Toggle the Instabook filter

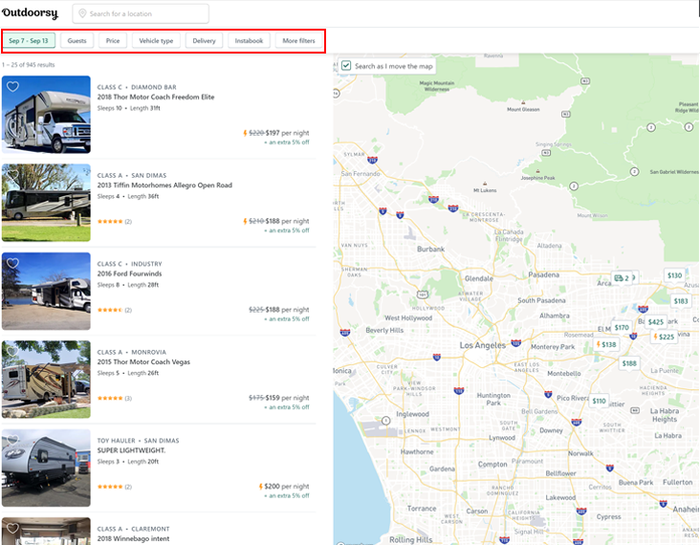[249, 41]
